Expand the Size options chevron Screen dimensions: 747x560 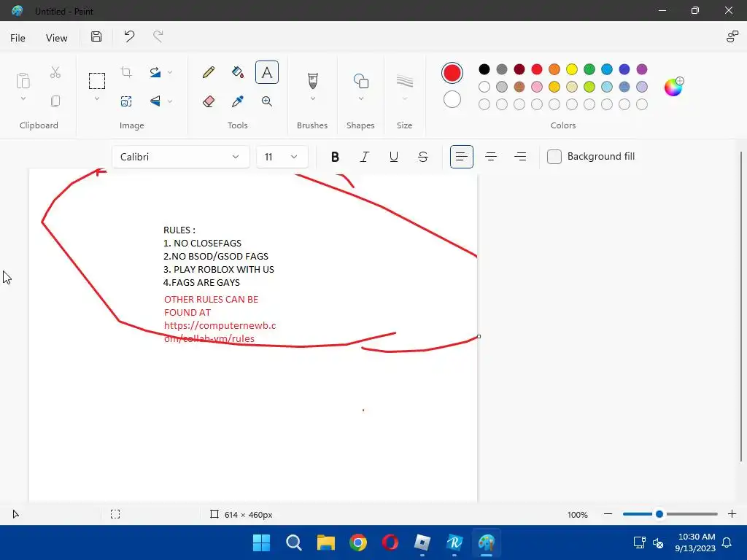pos(404,98)
